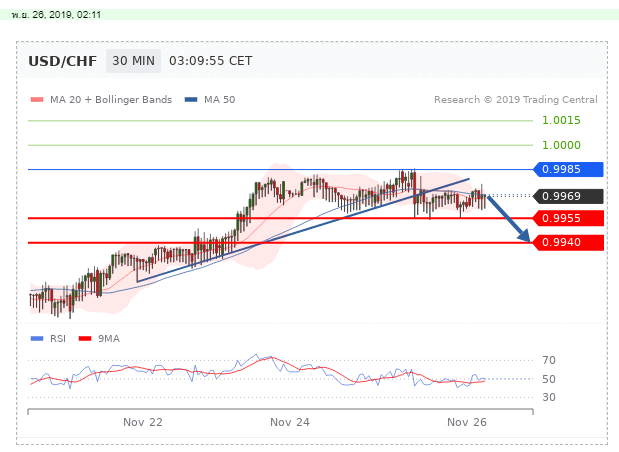Screen dimensions: 619x452
Task: Click the red 0.9940 support price tag
Action: pos(568,242)
